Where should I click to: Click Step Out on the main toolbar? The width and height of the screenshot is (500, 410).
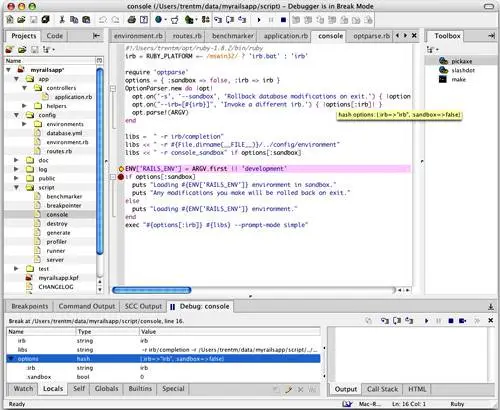(x=242, y=20)
